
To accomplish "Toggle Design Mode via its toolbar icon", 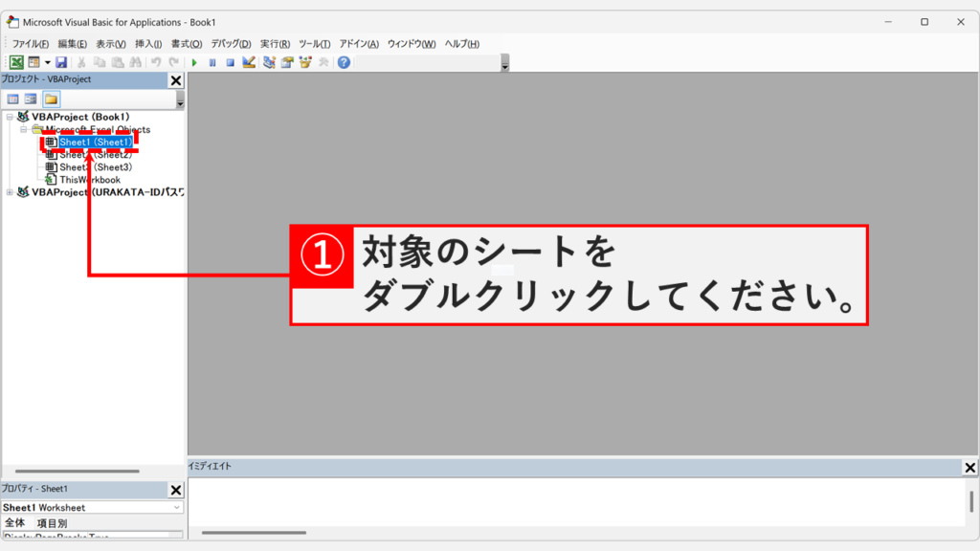I will click(249, 62).
